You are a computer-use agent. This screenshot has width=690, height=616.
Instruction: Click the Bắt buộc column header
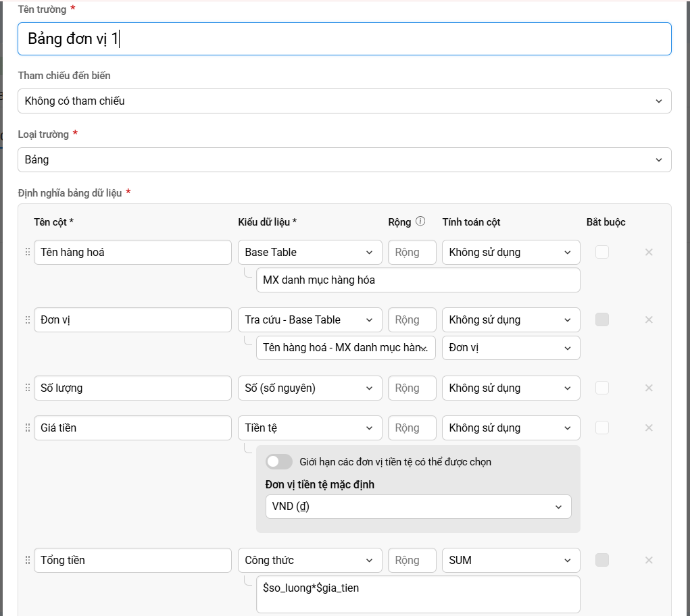click(606, 222)
